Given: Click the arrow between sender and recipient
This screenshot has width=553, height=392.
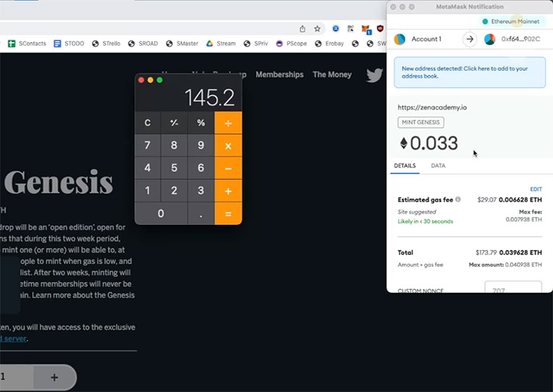Looking at the screenshot, I should tap(470, 39).
